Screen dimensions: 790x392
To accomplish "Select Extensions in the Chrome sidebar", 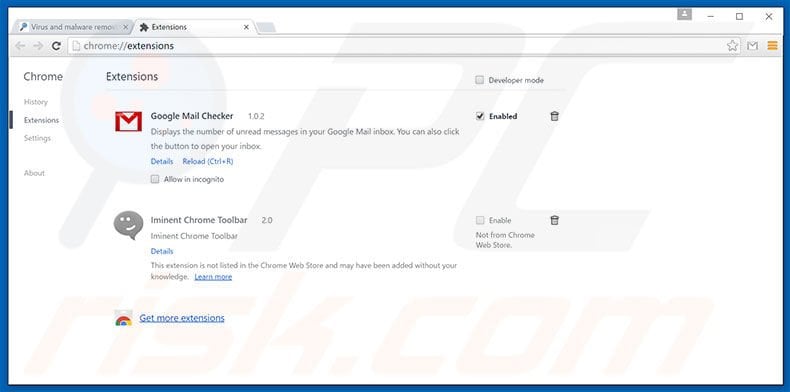I will [41, 120].
